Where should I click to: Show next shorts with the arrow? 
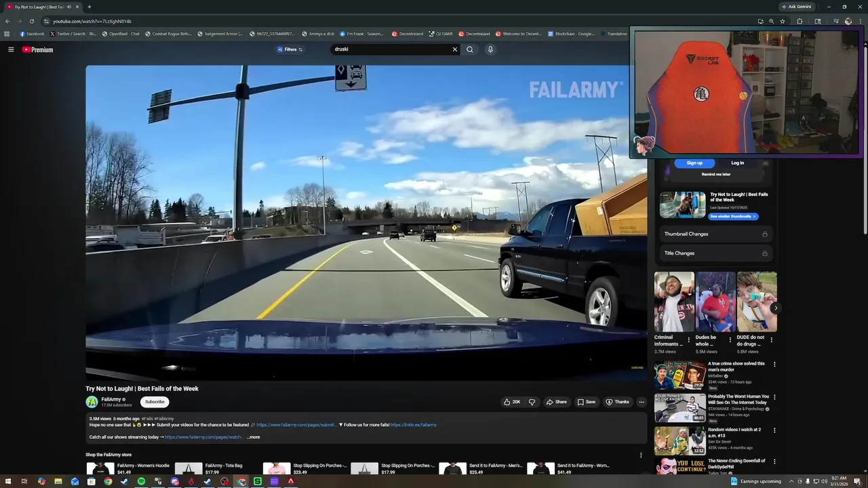(x=775, y=308)
